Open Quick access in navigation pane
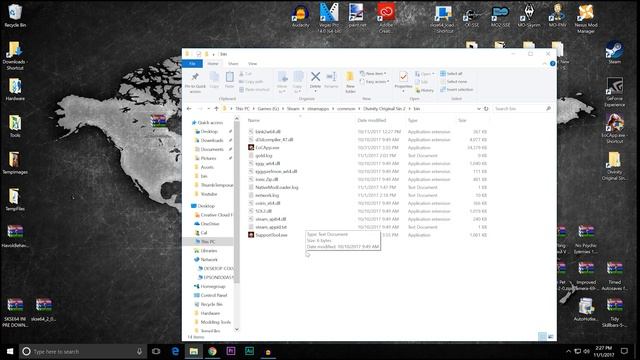Image resolution: width=640 pixels, height=360 pixels. click(210, 122)
